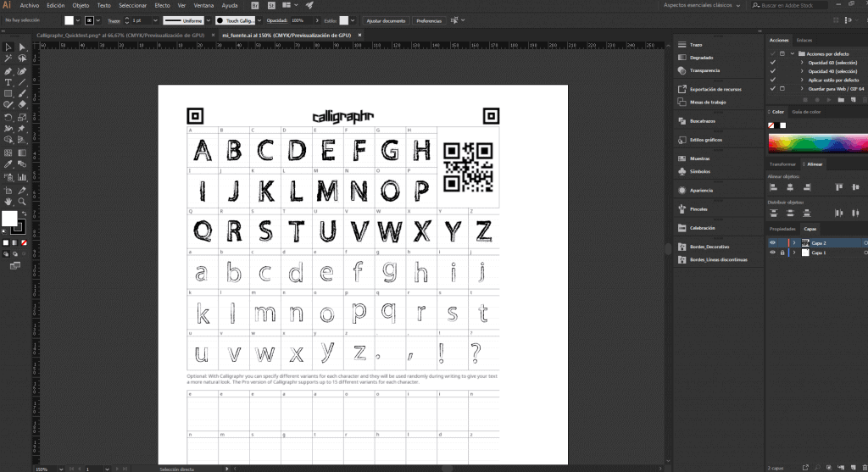Select the Eyedropper tool

[x=8, y=164]
